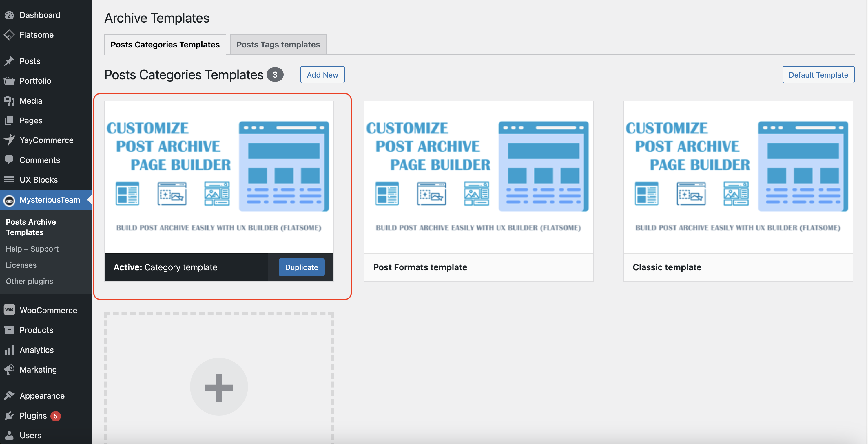Viewport: 868px width, 444px height.
Task: Select the Classic template thumbnail
Action: (x=738, y=177)
